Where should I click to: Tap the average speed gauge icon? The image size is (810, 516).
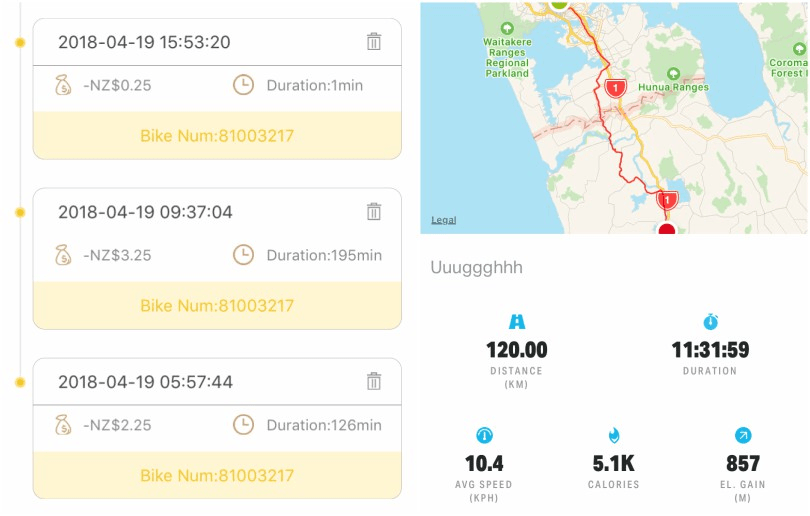485,435
